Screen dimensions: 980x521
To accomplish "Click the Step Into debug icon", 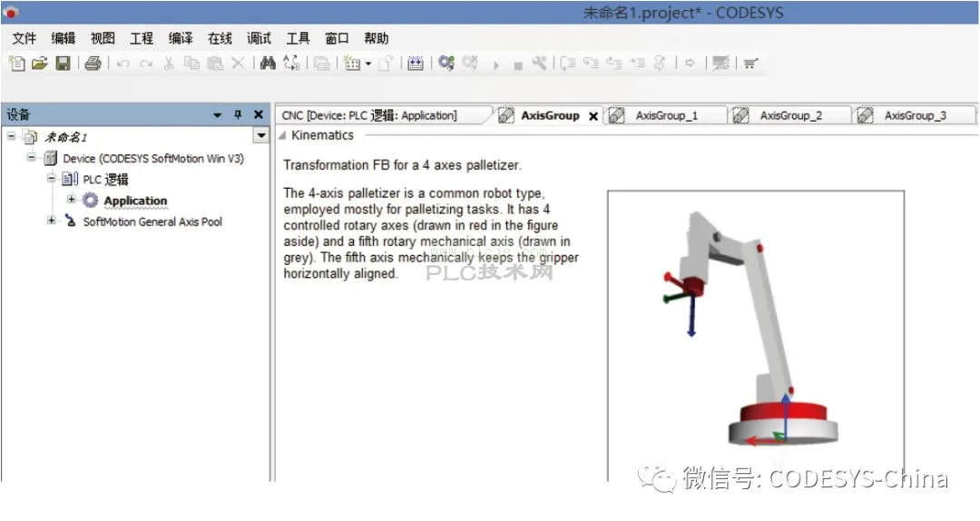I will 591,64.
